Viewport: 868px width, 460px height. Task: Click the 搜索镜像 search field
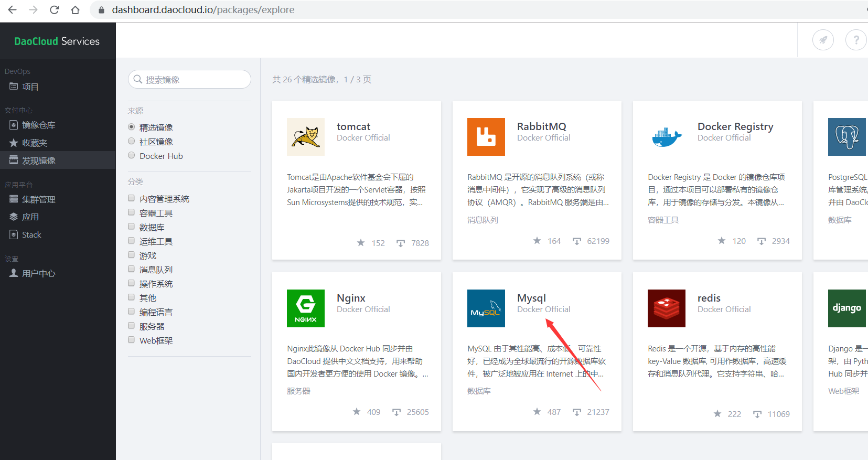(x=189, y=79)
